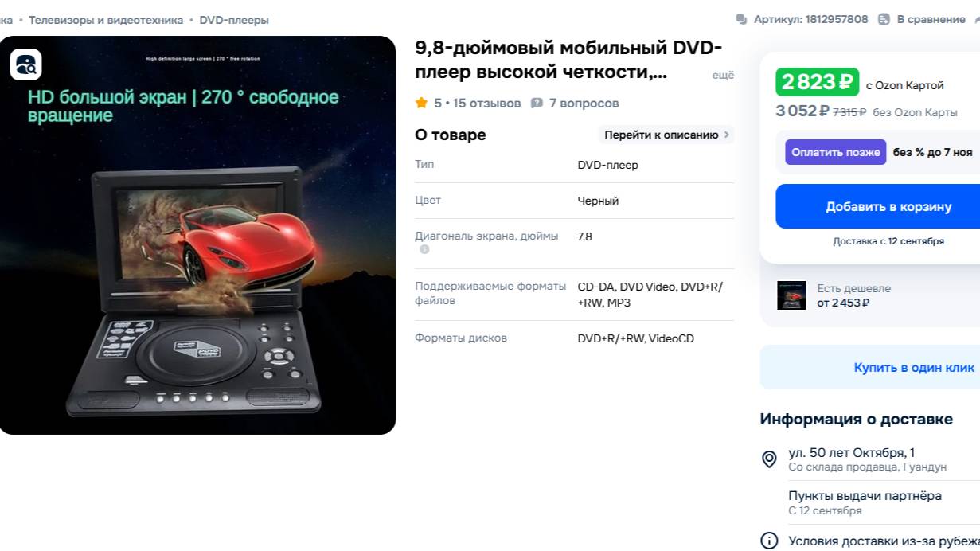Click the Оплатить позже button
This screenshot has width=980, height=551.
(x=836, y=152)
